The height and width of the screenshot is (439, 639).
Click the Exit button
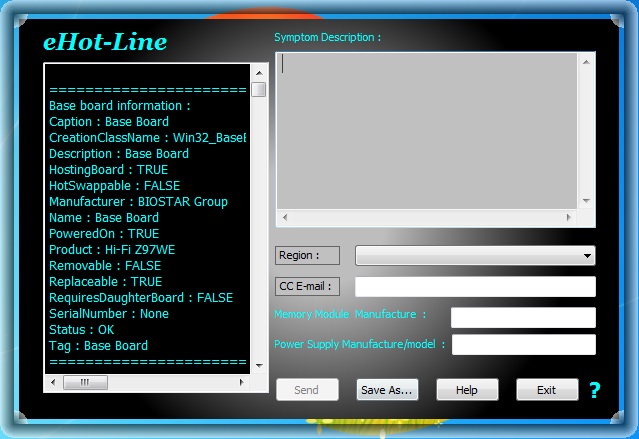[x=546, y=390]
